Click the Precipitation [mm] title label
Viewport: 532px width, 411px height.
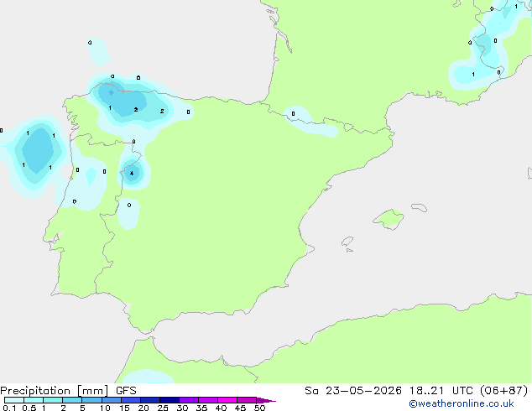pos(55,391)
